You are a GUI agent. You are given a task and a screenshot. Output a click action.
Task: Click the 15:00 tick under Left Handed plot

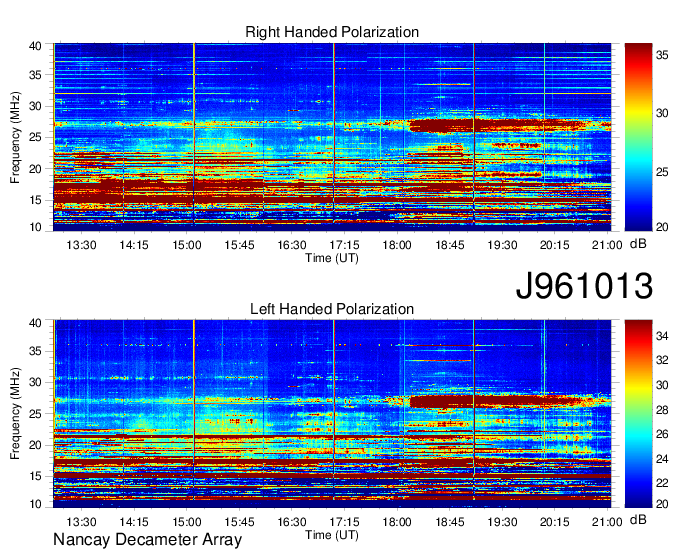pyautogui.click(x=186, y=522)
